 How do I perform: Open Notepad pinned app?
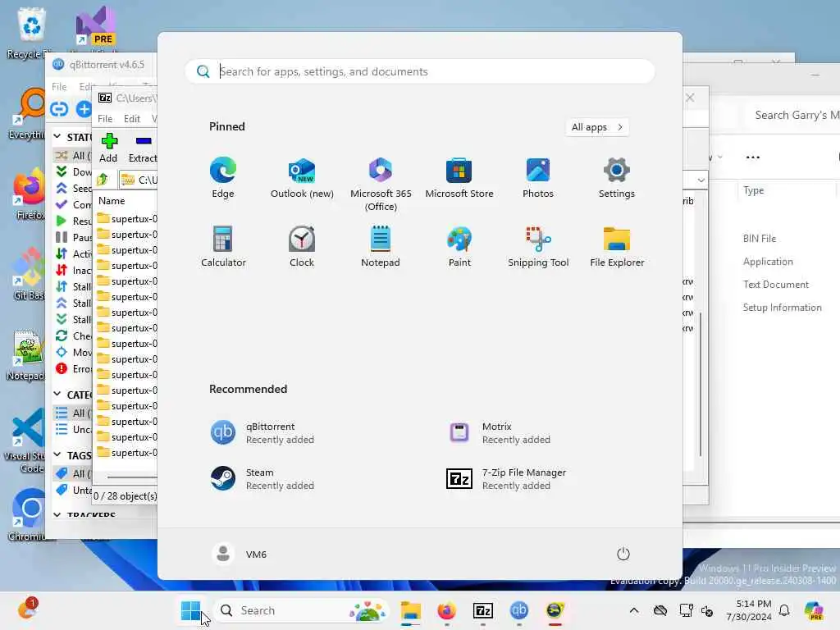pyautogui.click(x=381, y=246)
